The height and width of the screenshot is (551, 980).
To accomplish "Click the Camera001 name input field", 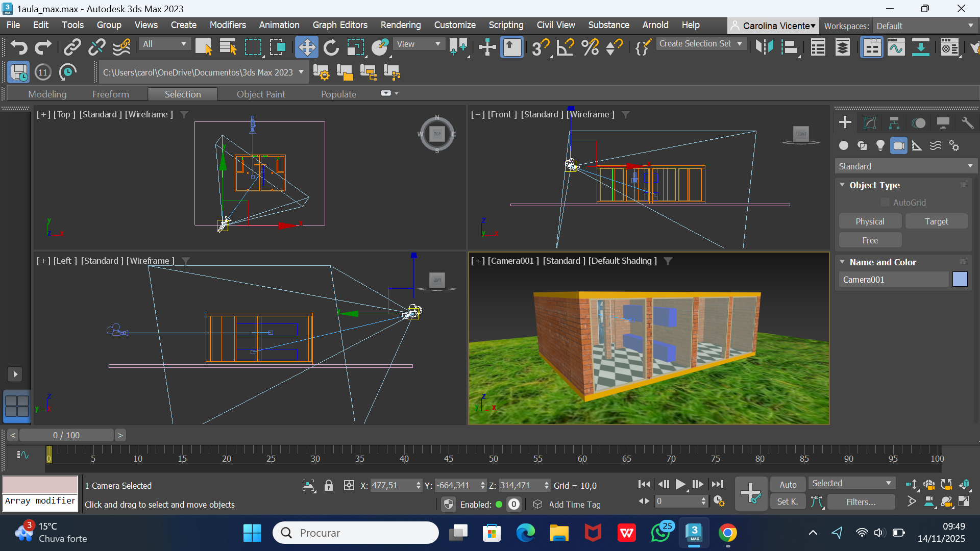I will (x=893, y=280).
